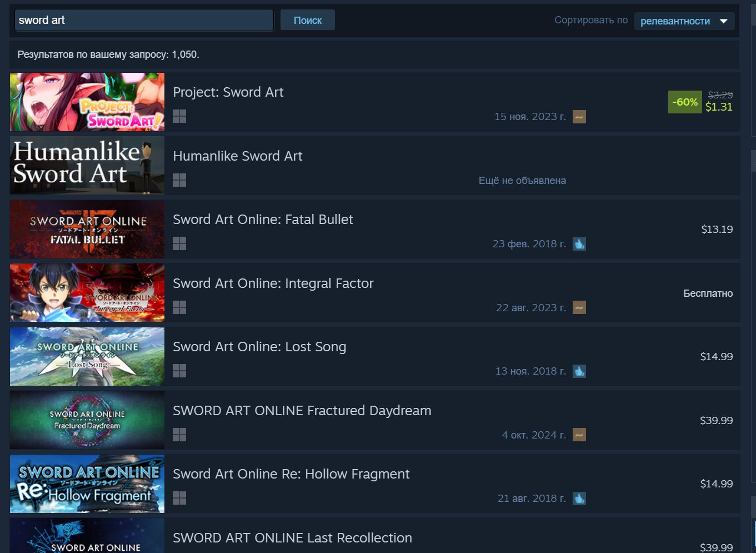
Task: Click the 'Сортировать по' label
Action: [591, 20]
